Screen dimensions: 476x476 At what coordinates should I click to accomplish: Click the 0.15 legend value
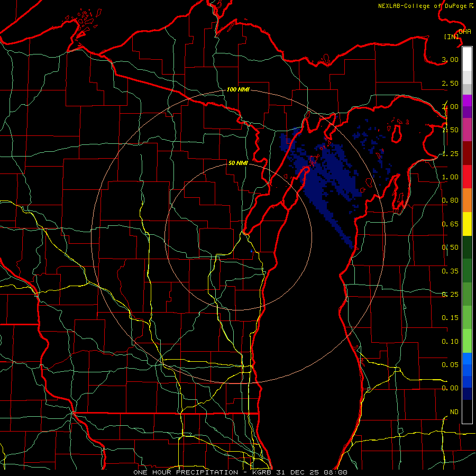pos(450,318)
